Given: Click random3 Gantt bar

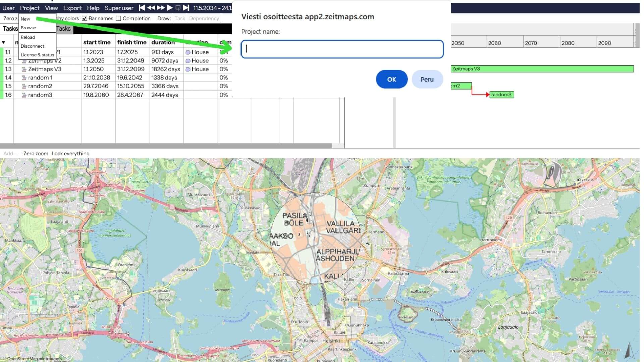Looking at the screenshot, I should (x=502, y=95).
